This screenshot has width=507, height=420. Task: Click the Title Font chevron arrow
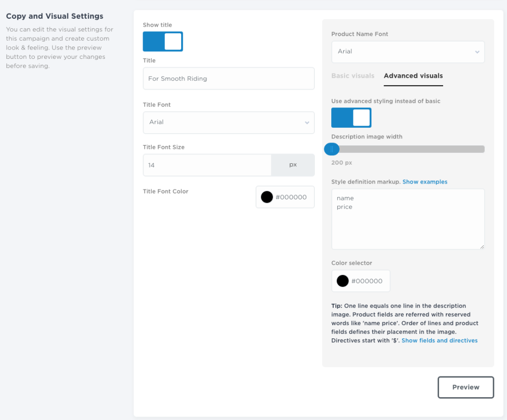[307, 122]
